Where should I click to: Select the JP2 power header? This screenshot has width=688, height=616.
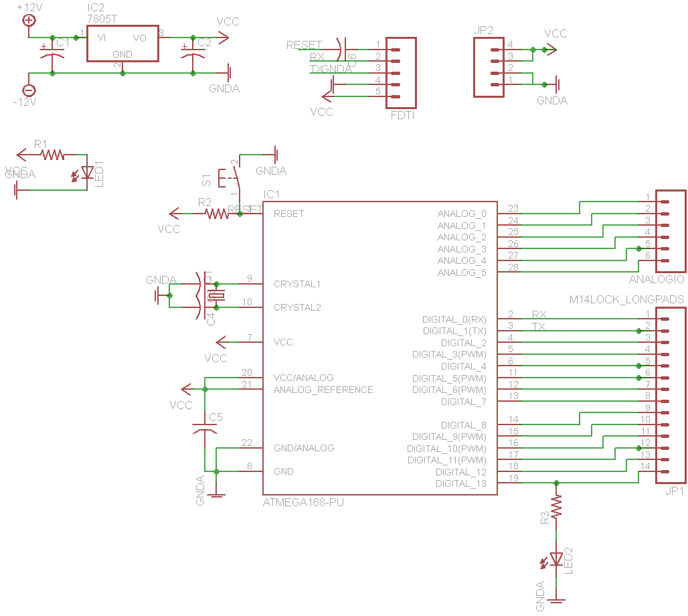tap(489, 67)
